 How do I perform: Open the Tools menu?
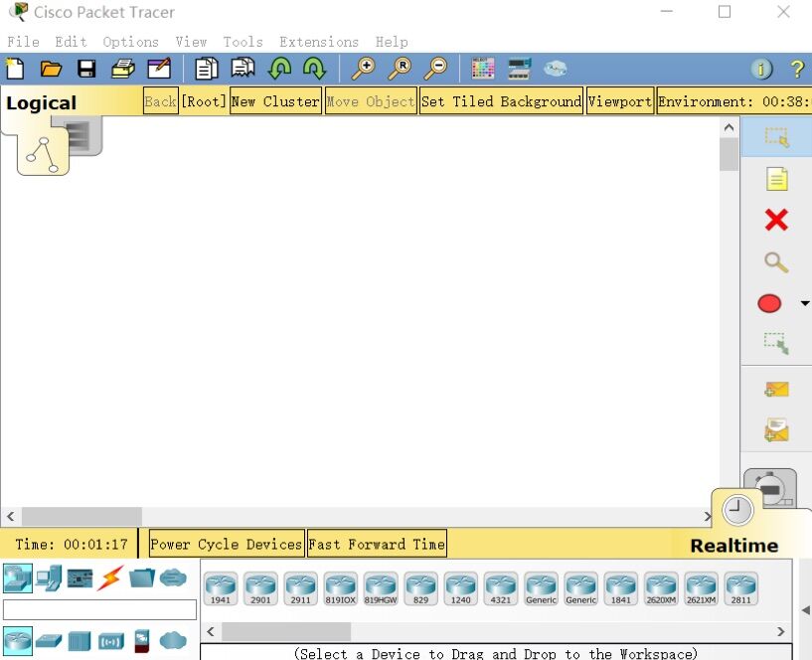(243, 42)
